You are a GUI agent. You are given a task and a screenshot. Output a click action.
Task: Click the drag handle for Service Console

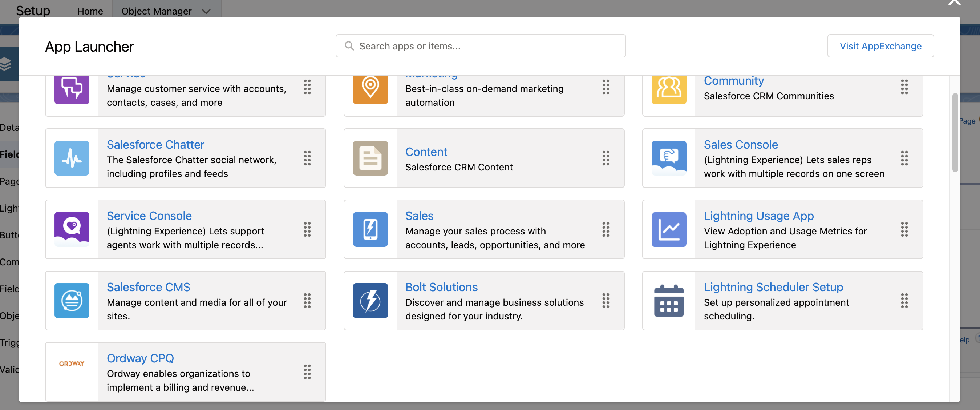307,229
